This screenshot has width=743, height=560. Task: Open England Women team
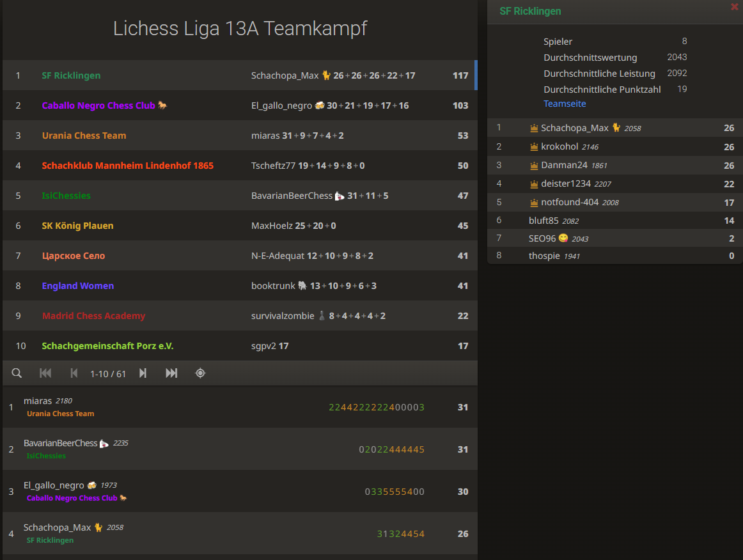78,286
